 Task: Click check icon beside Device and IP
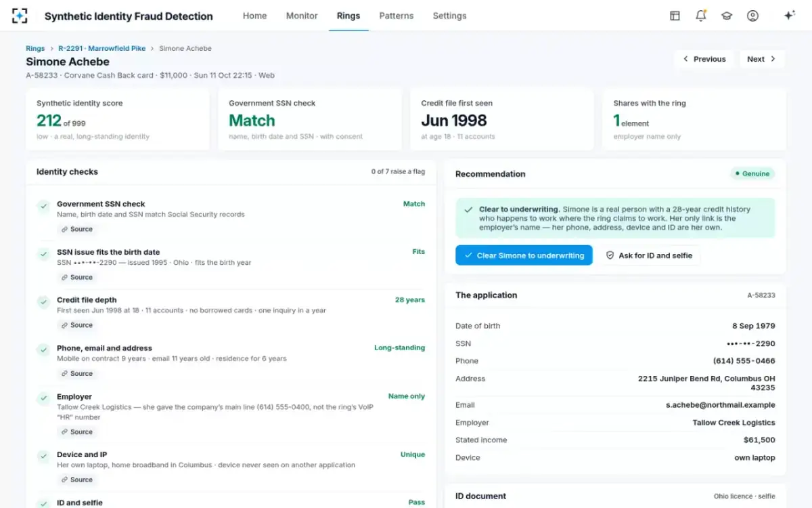coord(43,456)
